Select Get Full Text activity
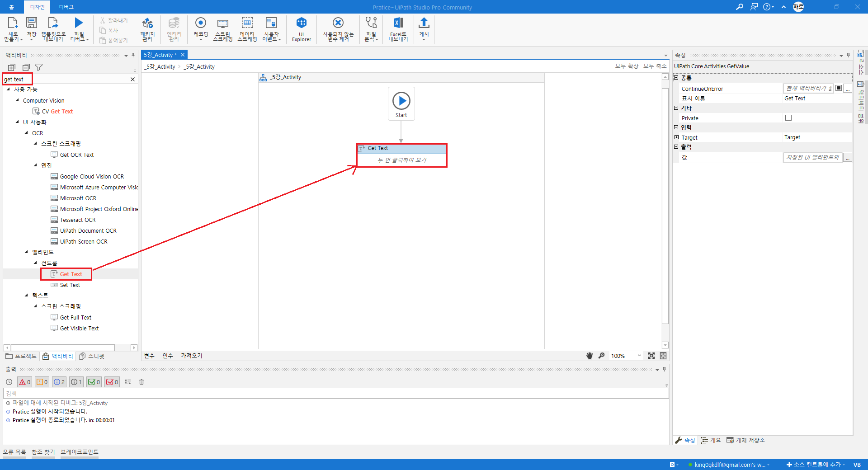The width and height of the screenshot is (868, 470). (75, 317)
